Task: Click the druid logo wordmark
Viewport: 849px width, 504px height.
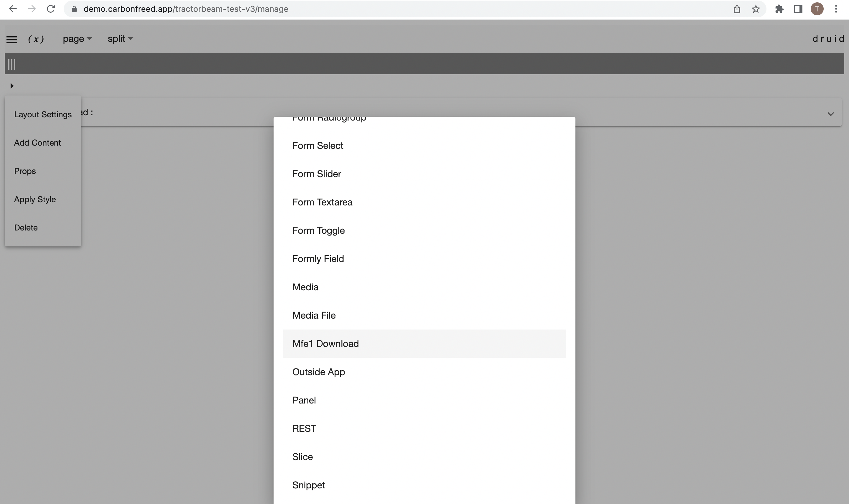Action: tap(828, 39)
